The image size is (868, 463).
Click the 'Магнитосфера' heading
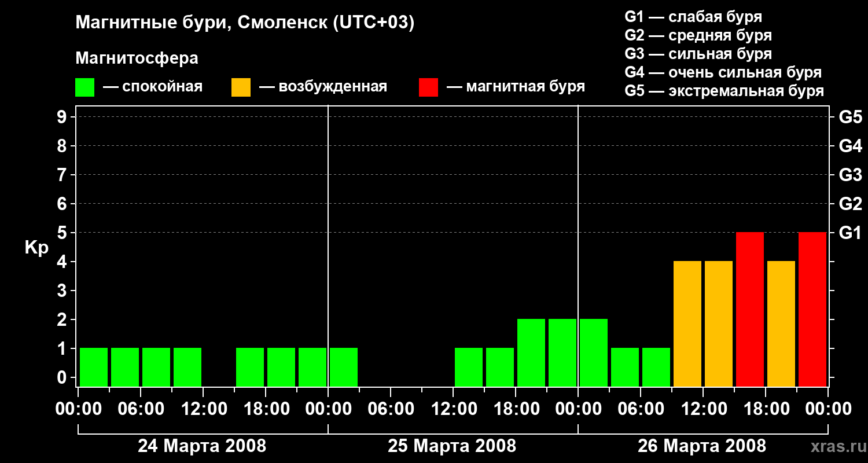pyautogui.click(x=137, y=58)
